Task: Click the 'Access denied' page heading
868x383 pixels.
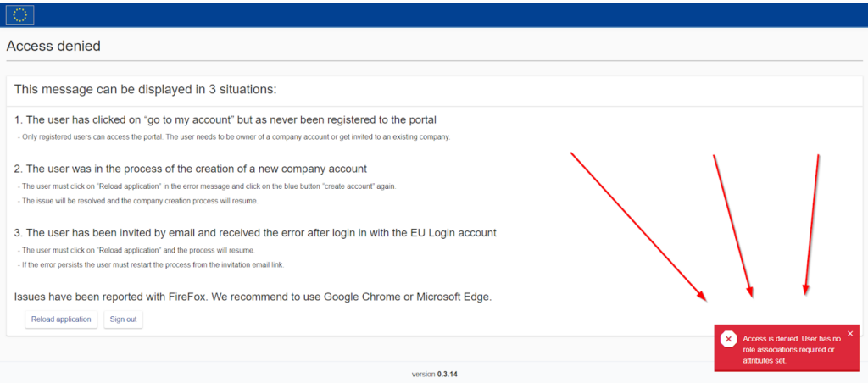Action: pos(53,46)
